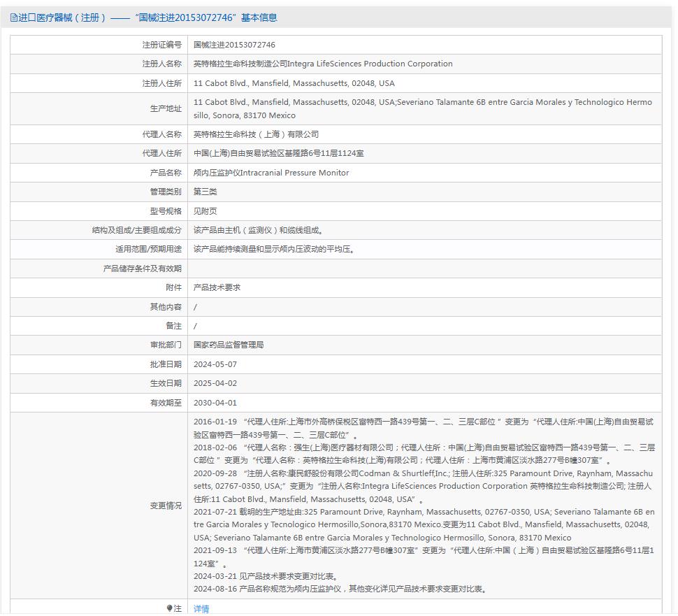Click the marker icon before 注
The width and height of the screenshot is (678, 616).
pos(169,608)
